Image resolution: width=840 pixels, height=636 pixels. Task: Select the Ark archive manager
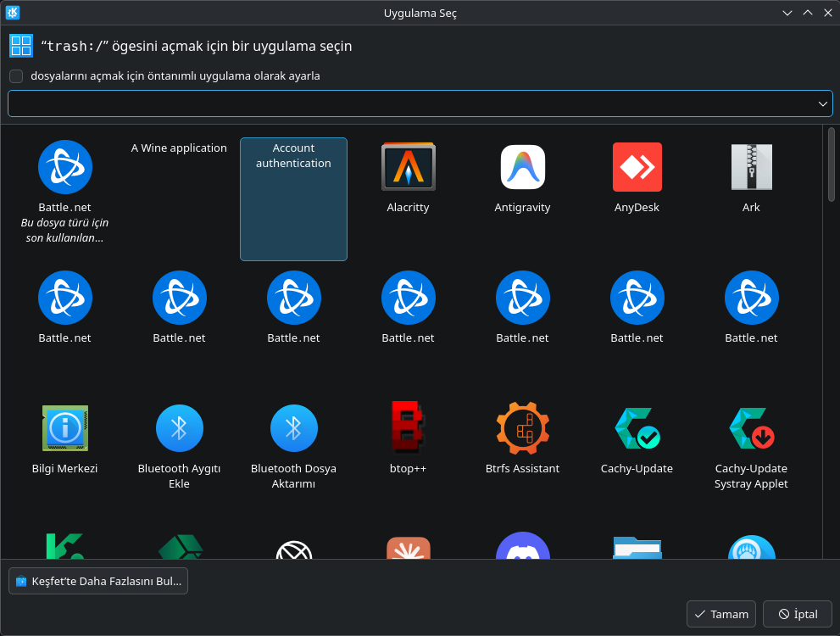tap(751, 177)
